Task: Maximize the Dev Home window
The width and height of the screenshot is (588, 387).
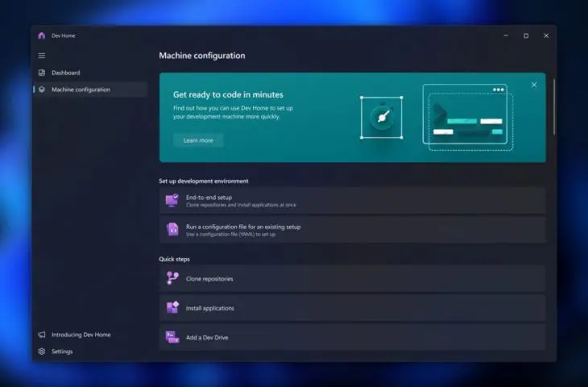Action: pyautogui.click(x=526, y=35)
